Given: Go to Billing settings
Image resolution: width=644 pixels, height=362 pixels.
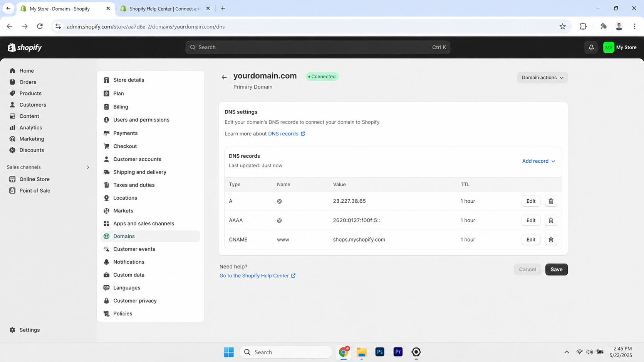Looking at the screenshot, I should click(121, 107).
